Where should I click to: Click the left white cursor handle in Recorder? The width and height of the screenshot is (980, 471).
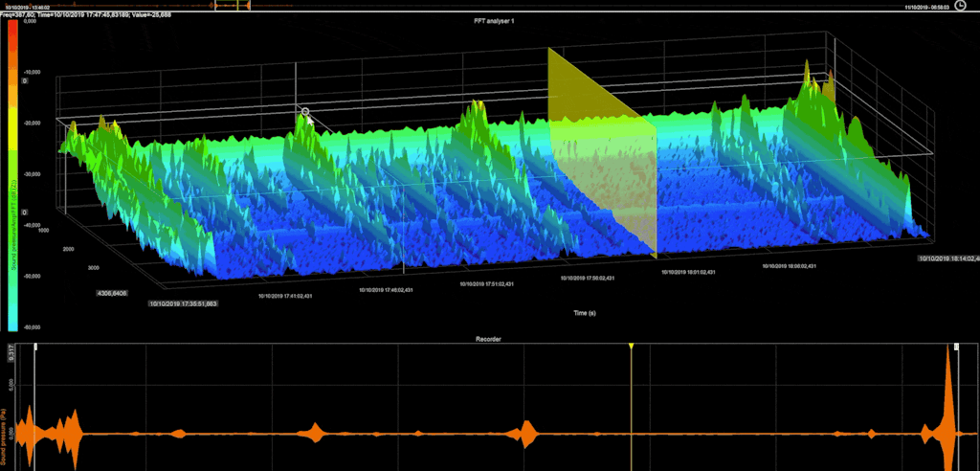tap(35, 346)
